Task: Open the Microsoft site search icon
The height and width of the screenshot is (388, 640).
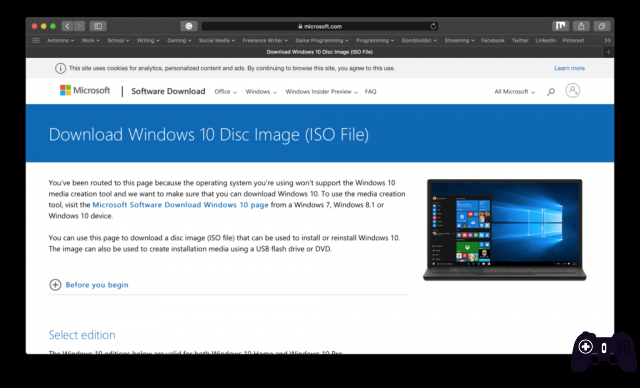Action: click(551, 92)
